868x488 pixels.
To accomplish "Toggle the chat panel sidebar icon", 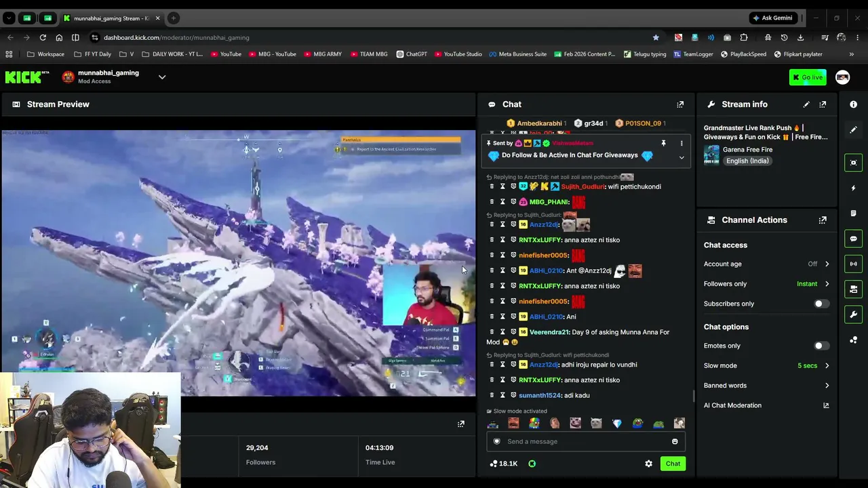I will [853, 239].
